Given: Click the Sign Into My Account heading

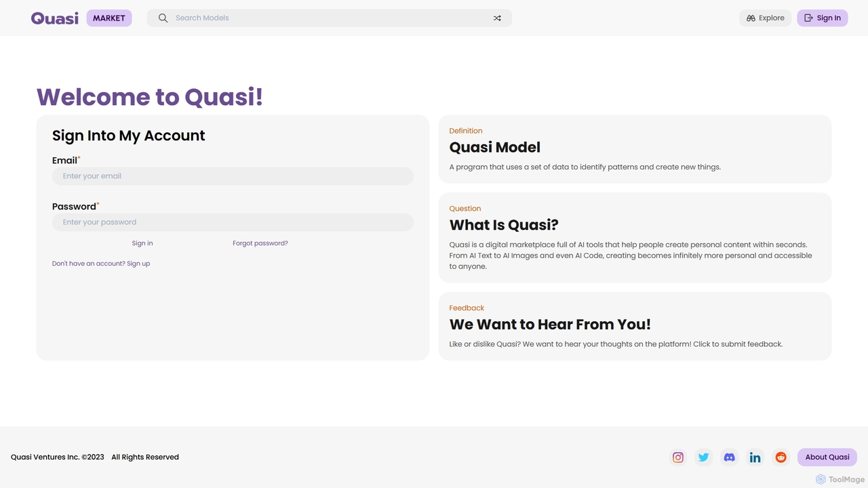Looking at the screenshot, I should [129, 136].
